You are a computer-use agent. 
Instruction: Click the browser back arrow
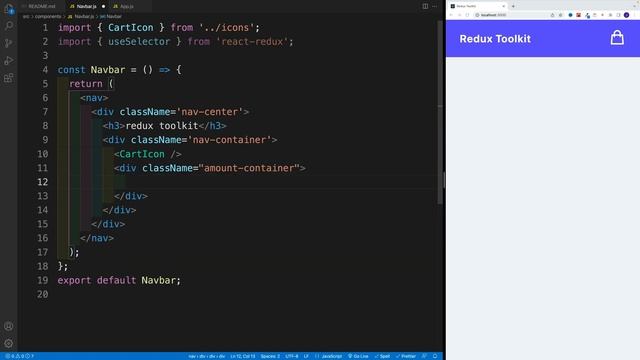451,15
